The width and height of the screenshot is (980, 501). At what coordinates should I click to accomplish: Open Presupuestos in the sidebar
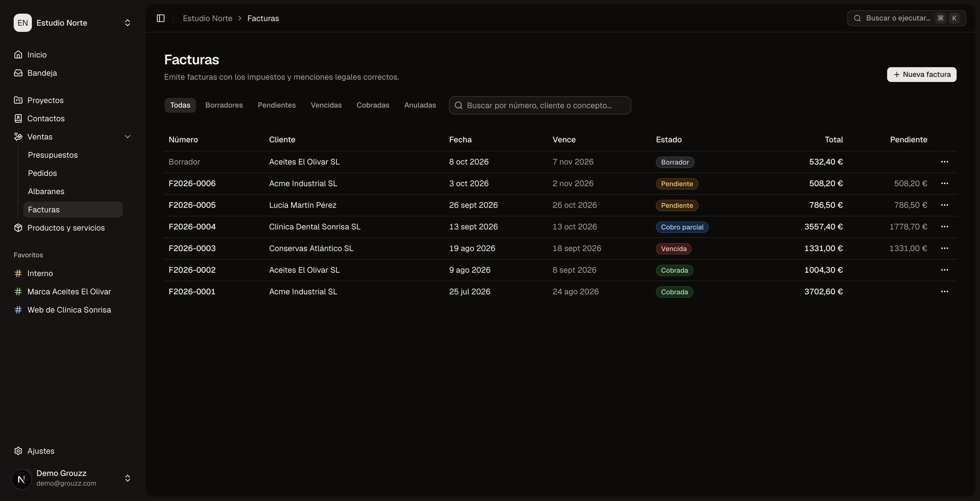73,155
